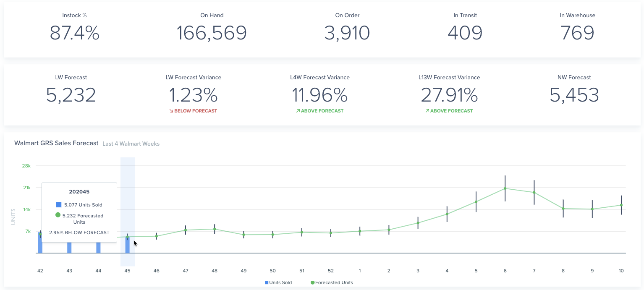Toggle the Forecasted Units legend dot
Viewport: 644px width, 290px height.
[312, 283]
